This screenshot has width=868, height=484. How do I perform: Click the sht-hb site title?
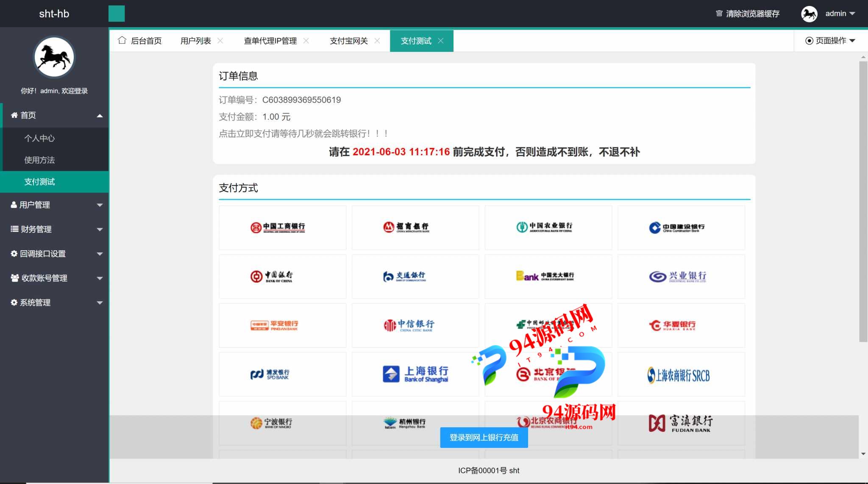54,14
